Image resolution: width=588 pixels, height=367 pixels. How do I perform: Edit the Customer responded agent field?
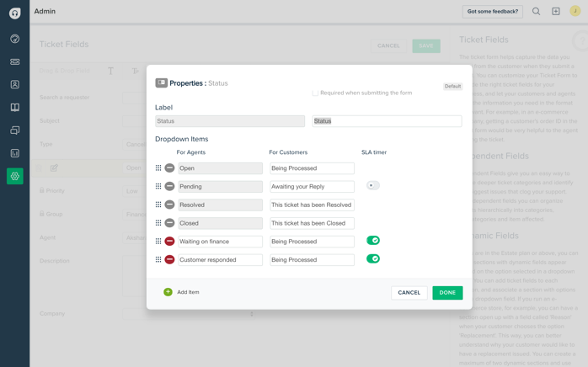(220, 260)
